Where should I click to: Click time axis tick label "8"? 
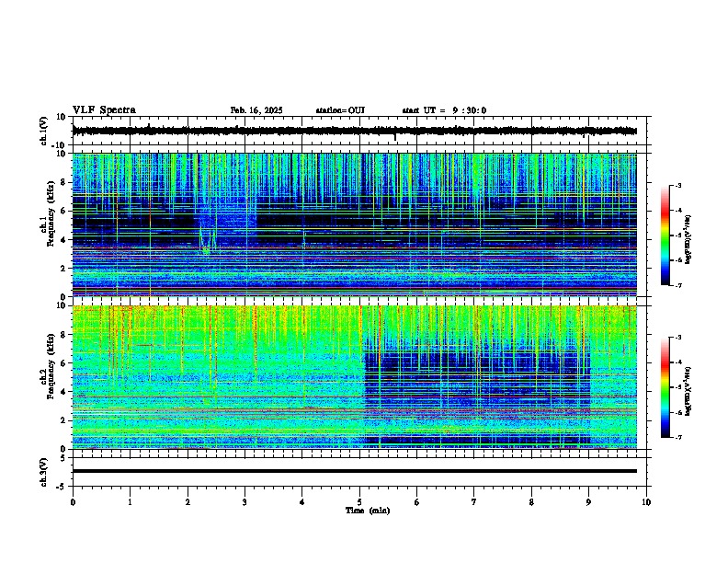[531, 502]
